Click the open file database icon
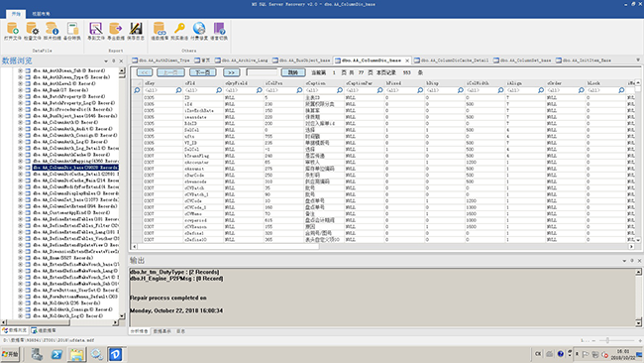Viewport: 644px width, 363px height. [13, 29]
